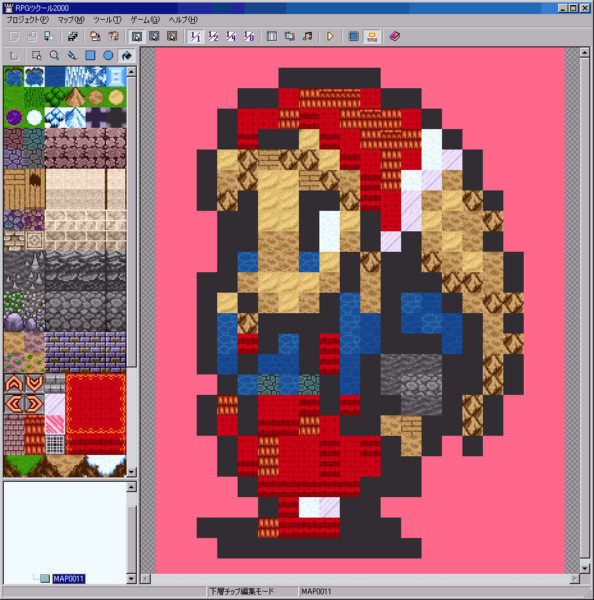The height and width of the screenshot is (600, 594).
Task: Select the pen drawing tool
Action: [72, 56]
